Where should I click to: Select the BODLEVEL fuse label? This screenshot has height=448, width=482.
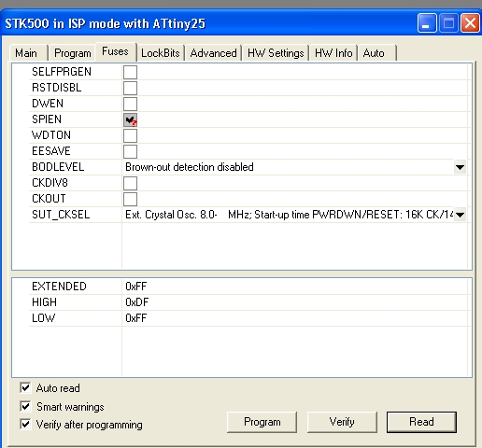[58, 167]
